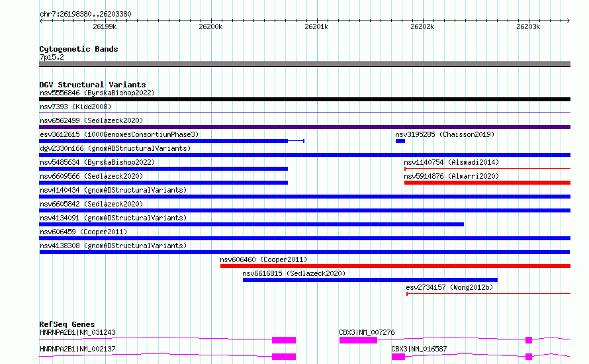Open variant nsv6616815 (Sedlazeck2020) label
The height and width of the screenshot is (364, 589).
(x=294, y=273)
